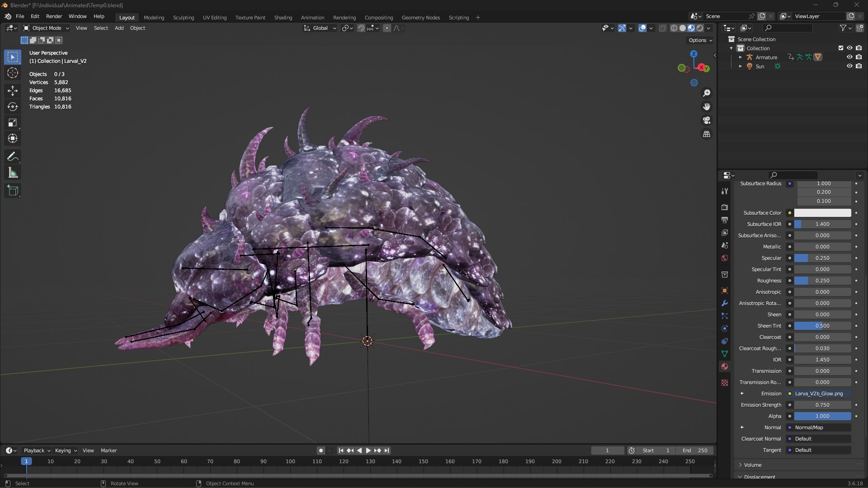Open the Modifier properties wrench tab
The width and height of the screenshot is (868, 488).
pos(725,303)
